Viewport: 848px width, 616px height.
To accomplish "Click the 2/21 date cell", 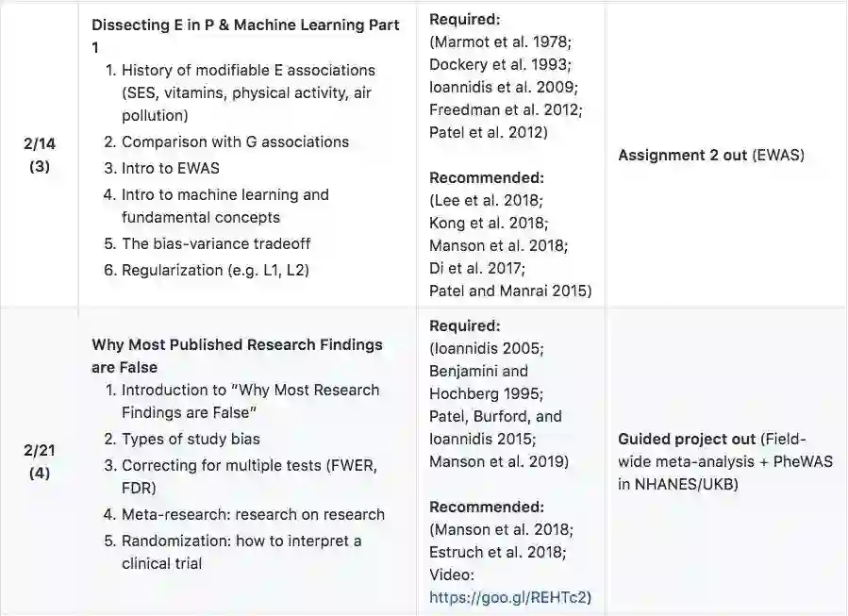I will 40,461.
